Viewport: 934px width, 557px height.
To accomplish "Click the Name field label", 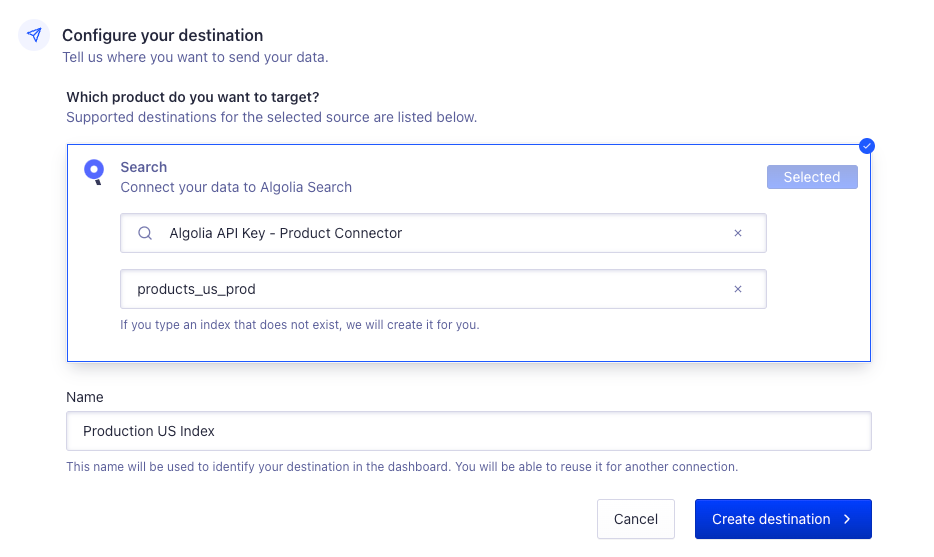I will 85,397.
